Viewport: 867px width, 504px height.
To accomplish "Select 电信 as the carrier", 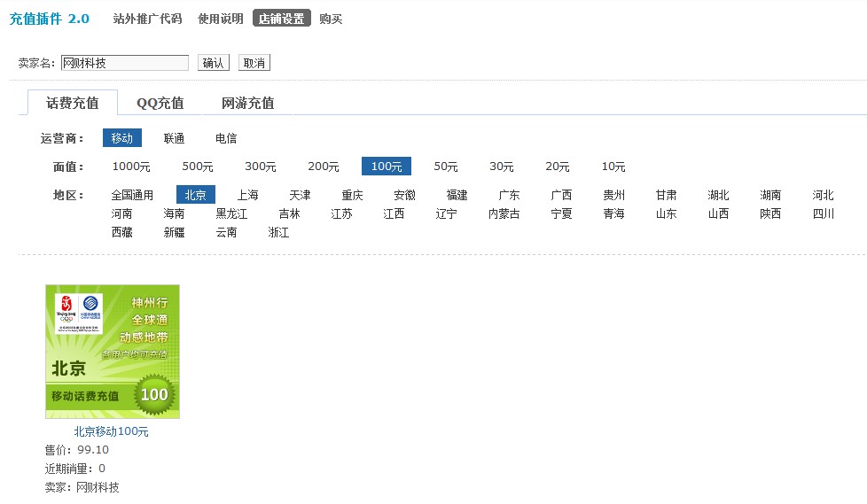I will [x=226, y=138].
